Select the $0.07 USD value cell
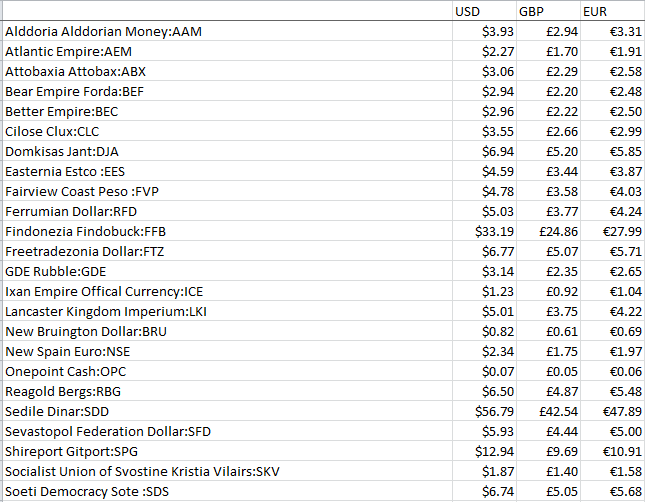The image size is (645, 502). coord(484,372)
